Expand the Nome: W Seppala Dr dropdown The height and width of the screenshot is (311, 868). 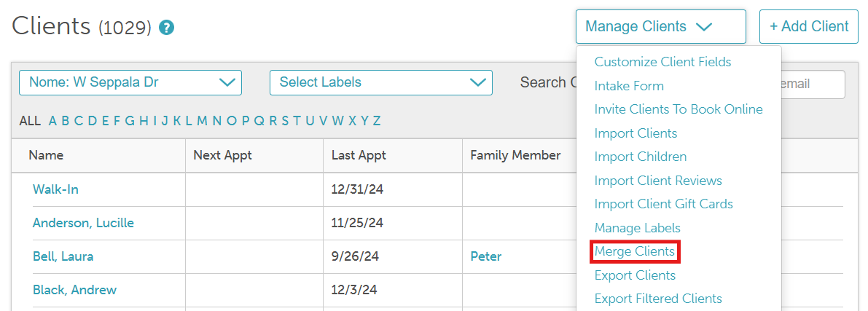pyautogui.click(x=130, y=82)
